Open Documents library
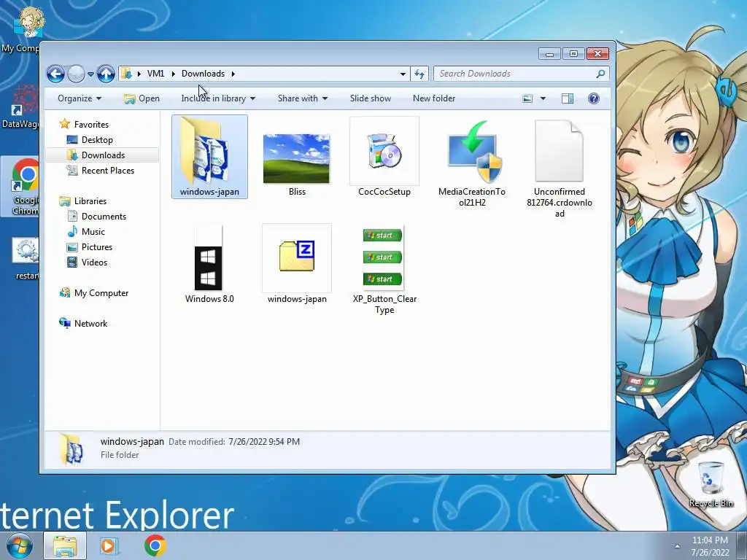This screenshot has width=747, height=560. click(x=97, y=216)
